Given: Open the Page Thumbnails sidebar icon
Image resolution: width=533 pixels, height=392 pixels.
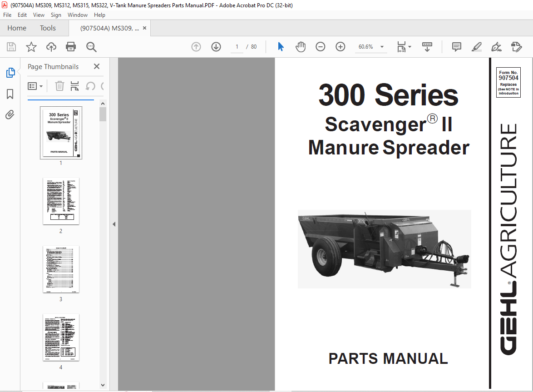Looking at the screenshot, I should click(10, 72).
